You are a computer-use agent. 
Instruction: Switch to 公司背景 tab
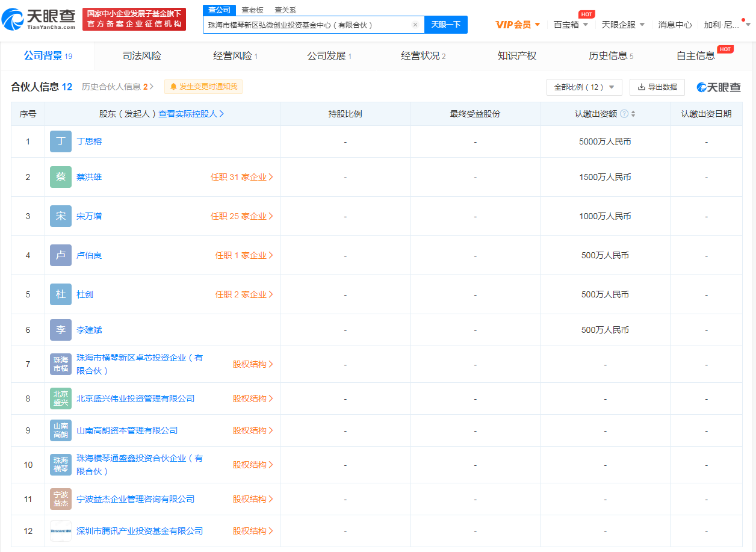point(48,56)
